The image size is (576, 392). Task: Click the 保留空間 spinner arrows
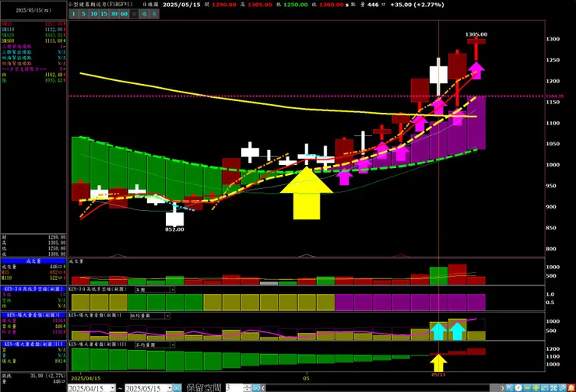(x=247, y=388)
